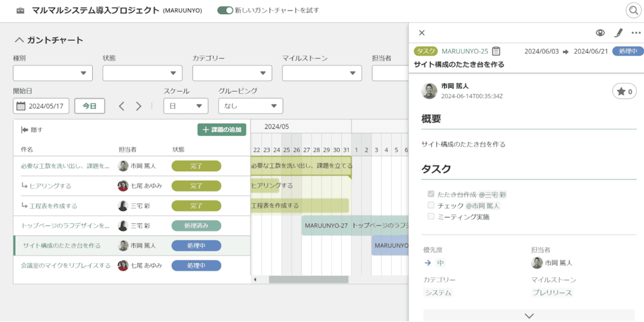Open the 種別 filter dropdown
The width and height of the screenshot is (644, 322).
pyautogui.click(x=53, y=73)
